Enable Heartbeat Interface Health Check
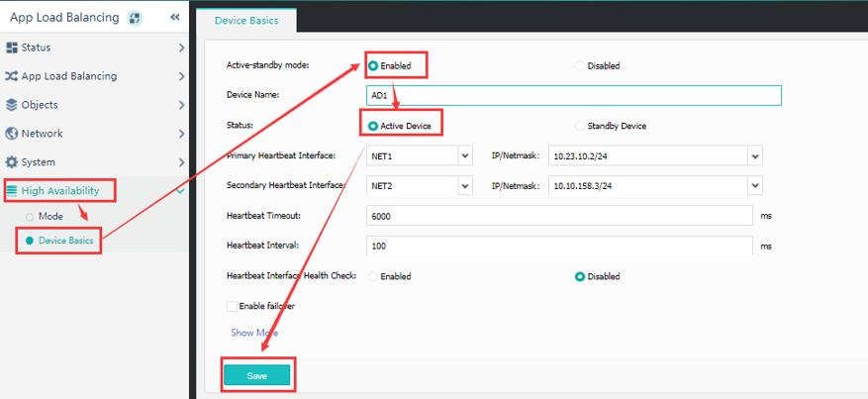The image size is (868, 399). pos(373,276)
